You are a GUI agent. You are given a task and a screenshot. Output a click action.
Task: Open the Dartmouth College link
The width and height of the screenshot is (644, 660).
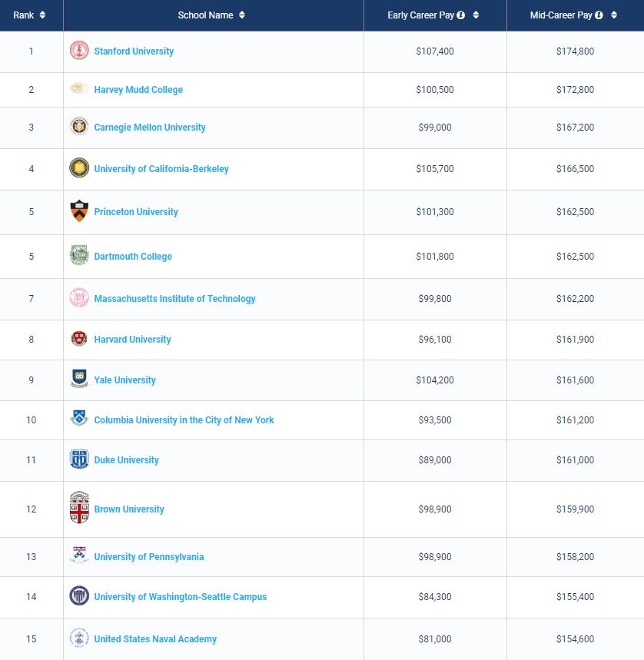133,257
